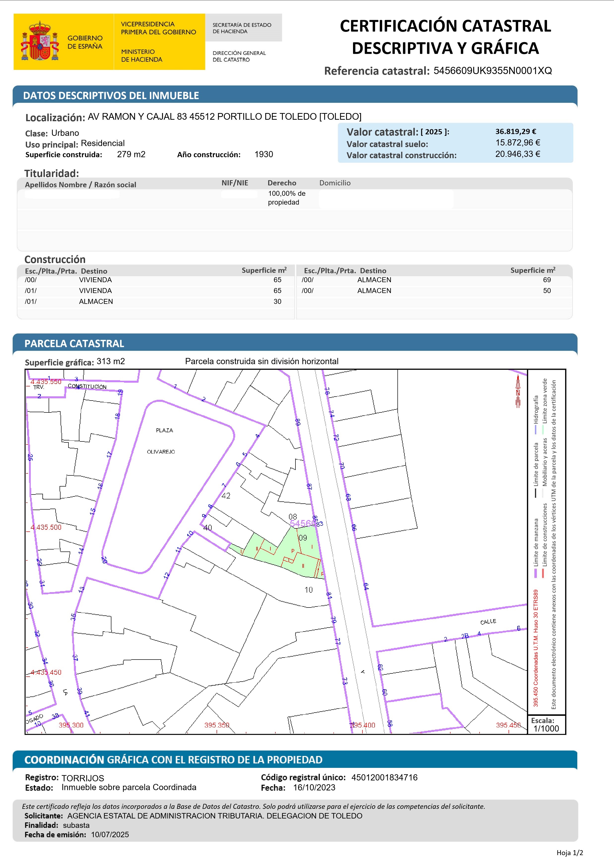Click the purple 'Límite de manzana' legend line
614x868 pixels.
click(x=536, y=573)
